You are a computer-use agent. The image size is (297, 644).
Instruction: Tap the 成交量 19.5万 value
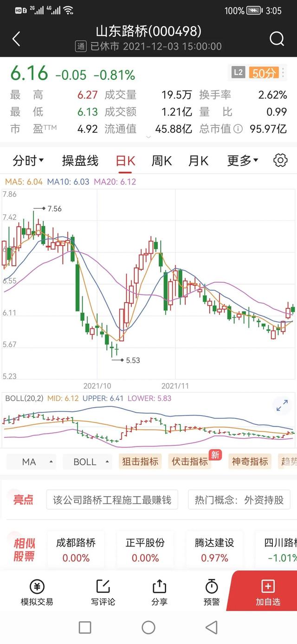tap(177, 95)
